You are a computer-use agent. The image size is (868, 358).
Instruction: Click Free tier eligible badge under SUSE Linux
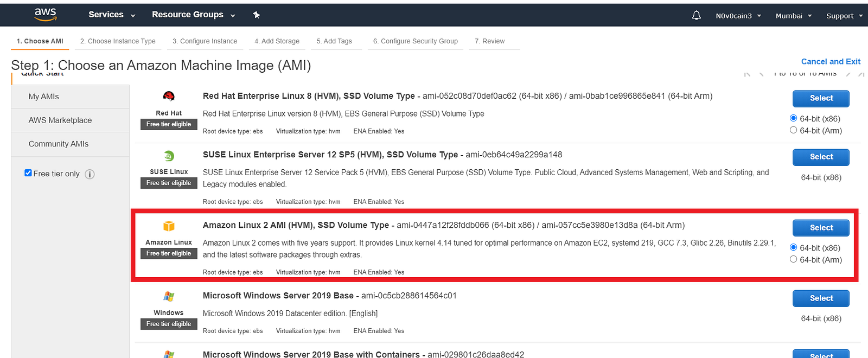click(x=169, y=183)
